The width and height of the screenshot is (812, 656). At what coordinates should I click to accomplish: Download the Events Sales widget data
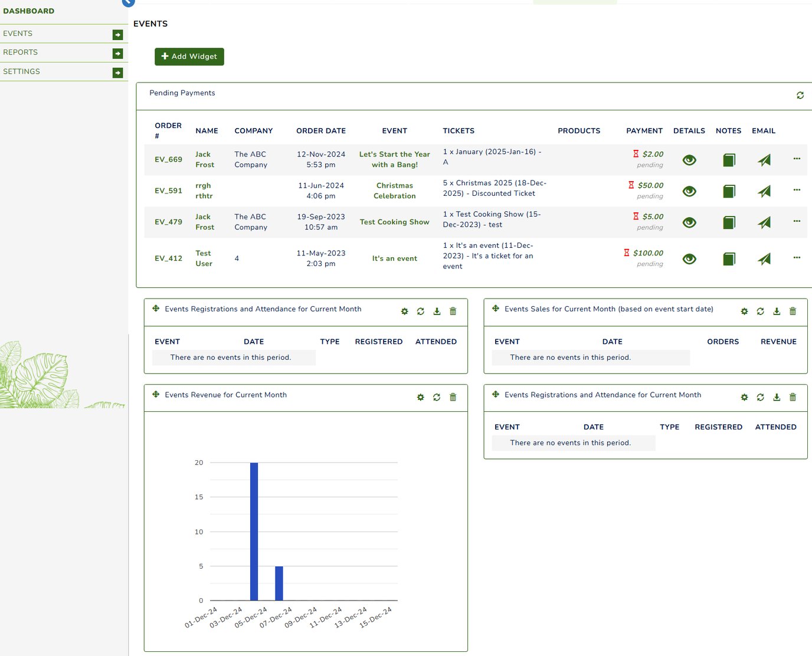click(776, 311)
